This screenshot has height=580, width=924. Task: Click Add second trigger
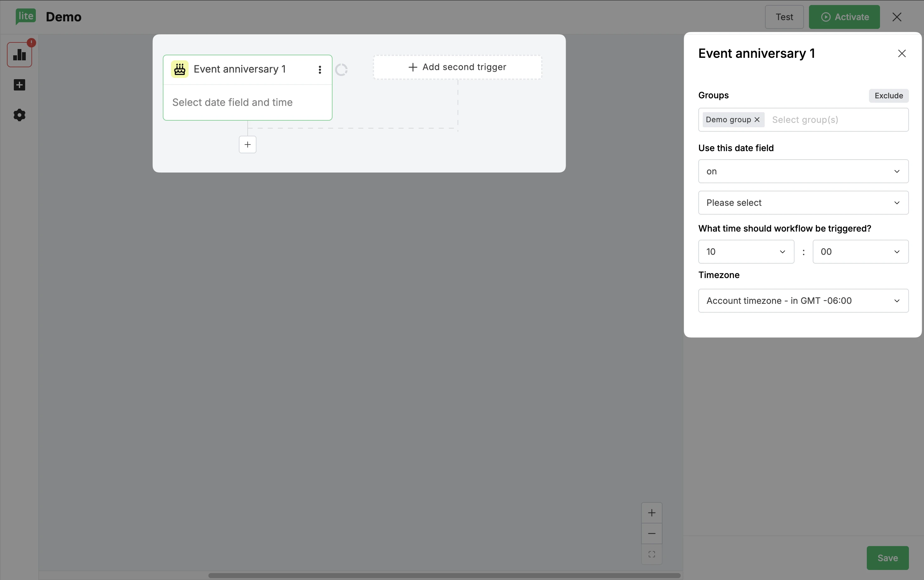click(x=457, y=67)
